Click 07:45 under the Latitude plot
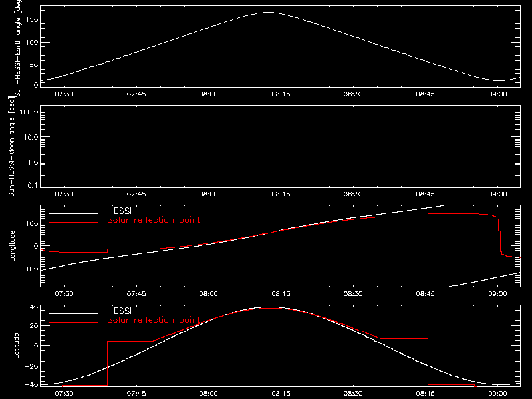The height and width of the screenshot is (399, 532). point(136,393)
